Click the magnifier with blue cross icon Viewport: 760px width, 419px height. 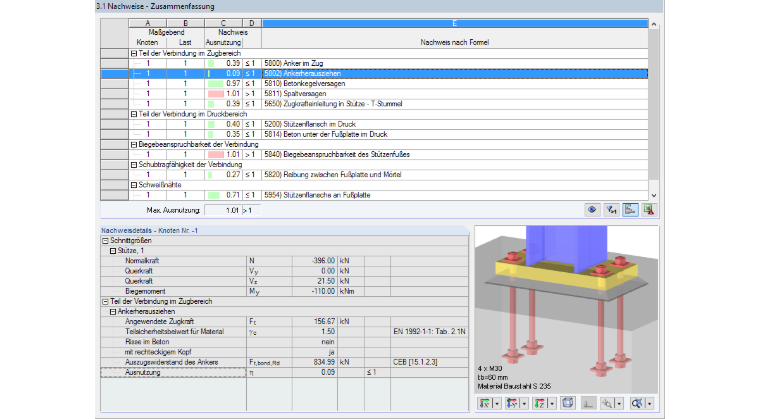[x=637, y=403]
